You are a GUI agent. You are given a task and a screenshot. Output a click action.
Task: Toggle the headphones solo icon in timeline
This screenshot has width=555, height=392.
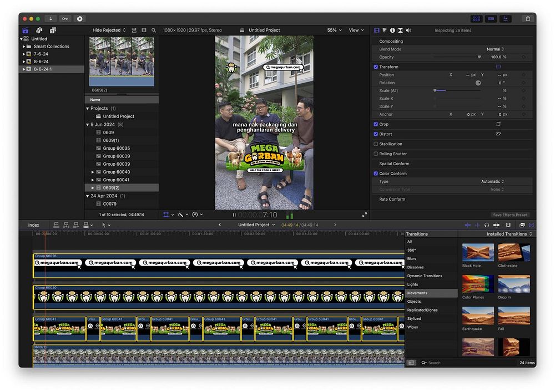(486, 225)
